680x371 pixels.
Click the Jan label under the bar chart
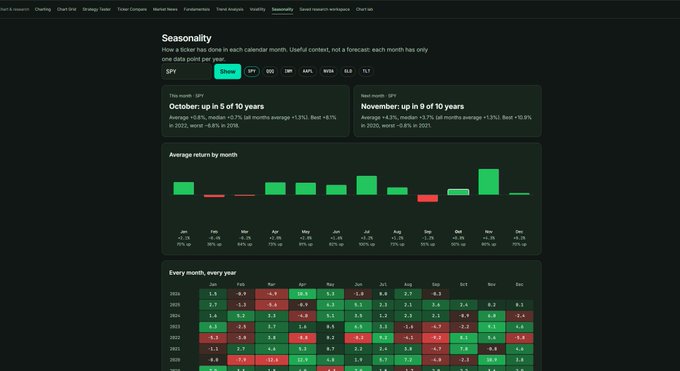point(184,232)
